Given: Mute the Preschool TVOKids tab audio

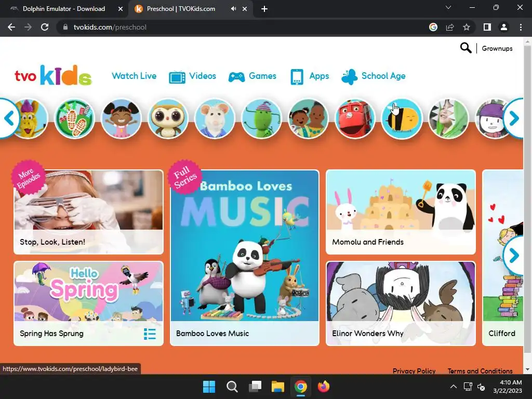Looking at the screenshot, I should pos(233,9).
